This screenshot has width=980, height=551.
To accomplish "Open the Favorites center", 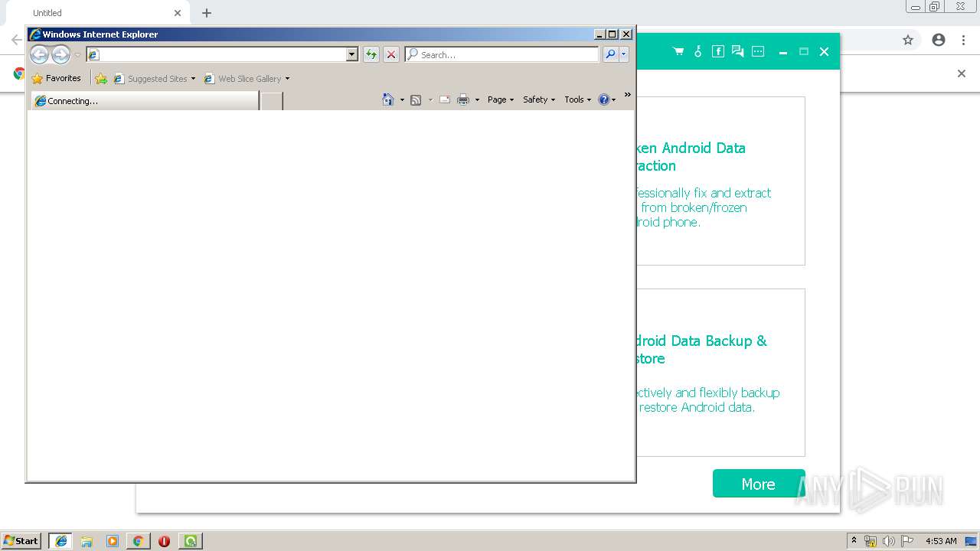I will [56, 78].
